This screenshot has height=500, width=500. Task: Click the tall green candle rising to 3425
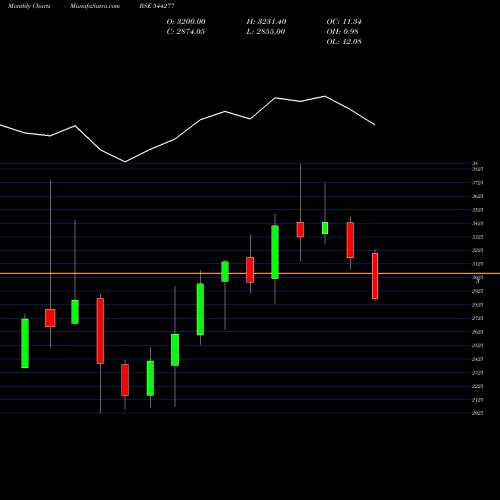pos(275,252)
